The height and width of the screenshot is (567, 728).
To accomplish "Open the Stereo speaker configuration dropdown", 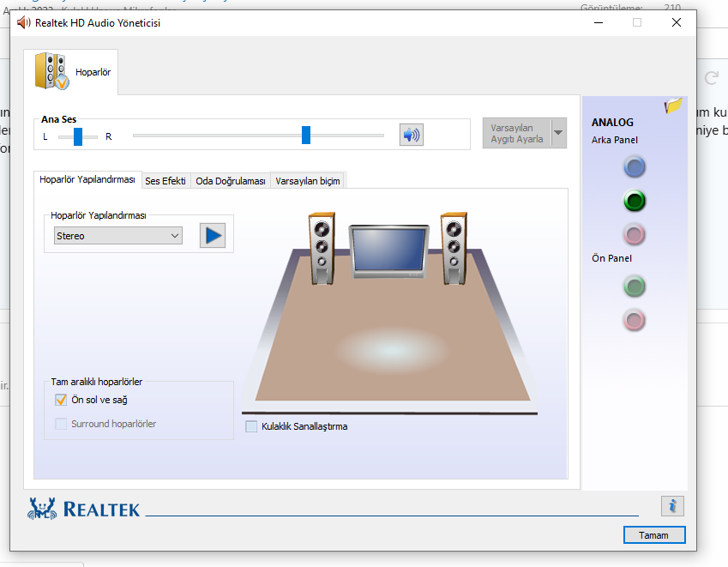I will tap(118, 235).
